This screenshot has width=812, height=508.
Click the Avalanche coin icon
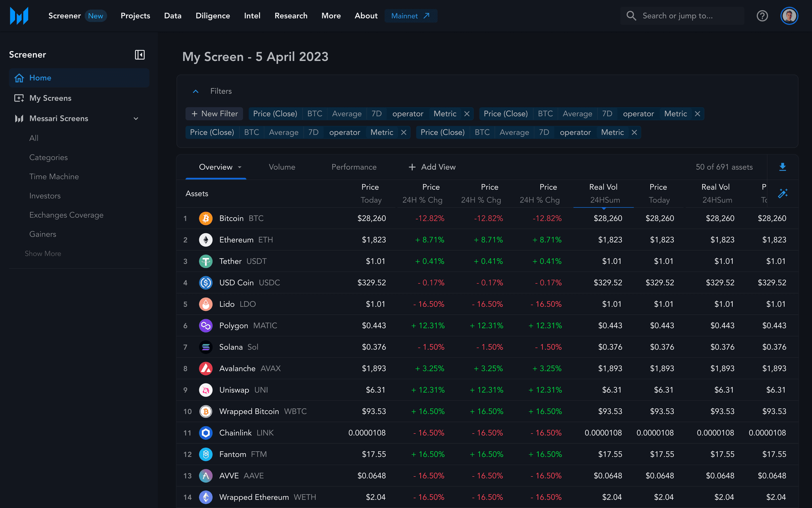206,368
